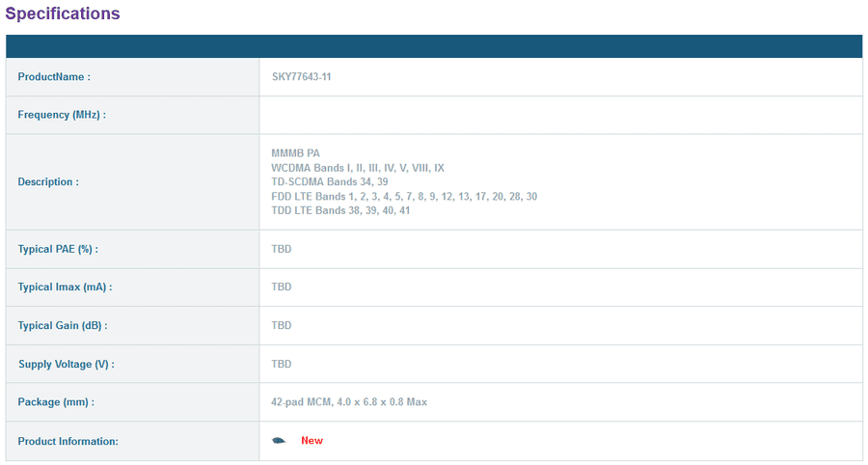Select the 'FDD LTE Bands' line
Screen dimensions: 868x465
coord(404,196)
